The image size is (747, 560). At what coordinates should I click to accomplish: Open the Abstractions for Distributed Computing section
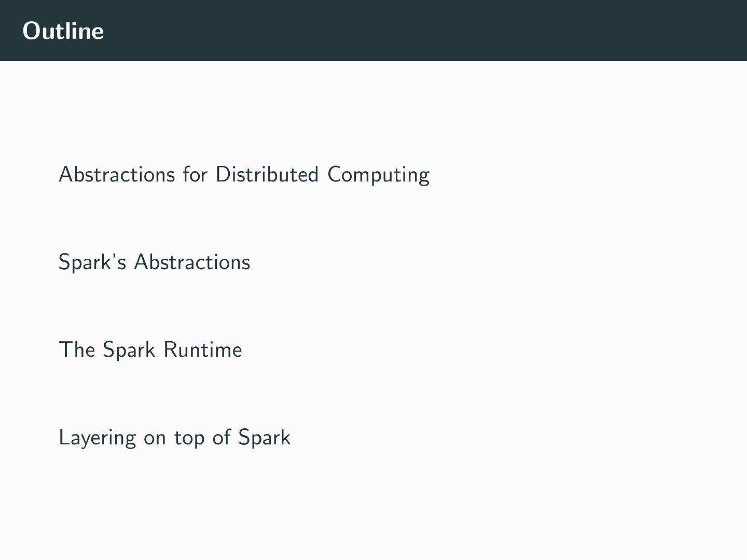(x=244, y=175)
